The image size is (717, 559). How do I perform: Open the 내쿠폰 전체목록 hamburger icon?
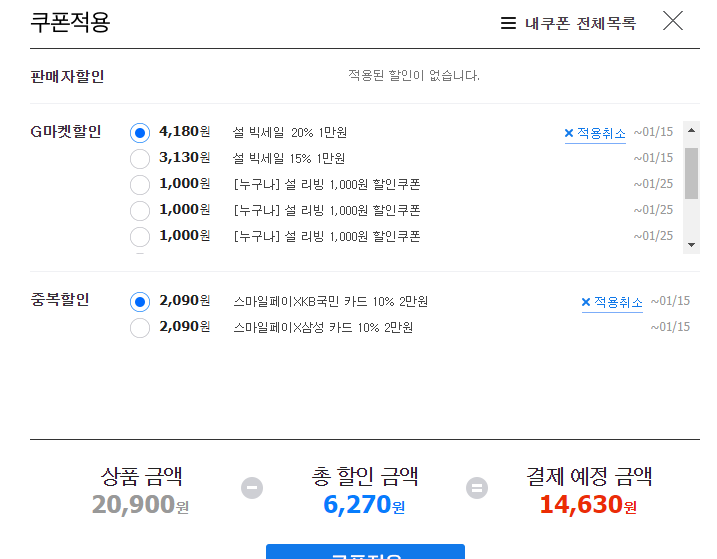(508, 23)
